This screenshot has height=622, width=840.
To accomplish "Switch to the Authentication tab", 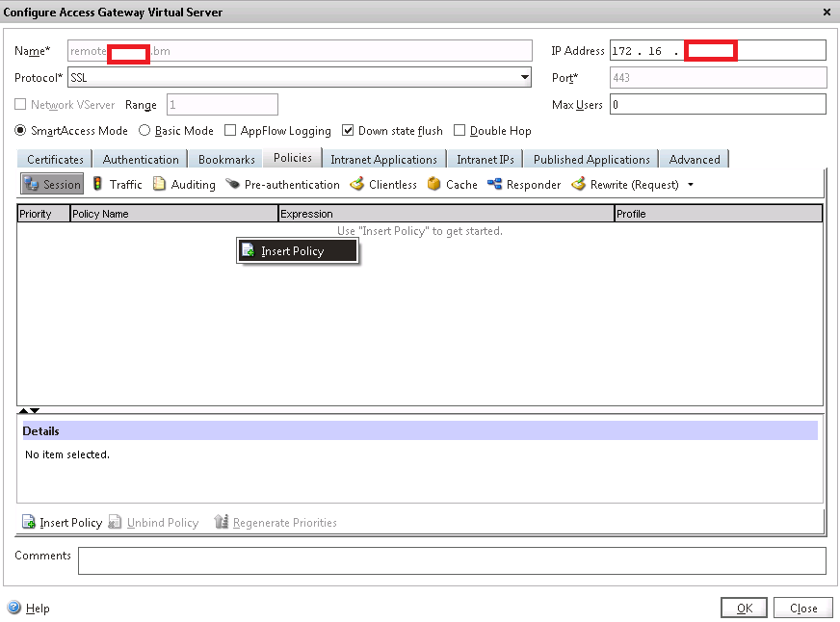I will (x=141, y=160).
